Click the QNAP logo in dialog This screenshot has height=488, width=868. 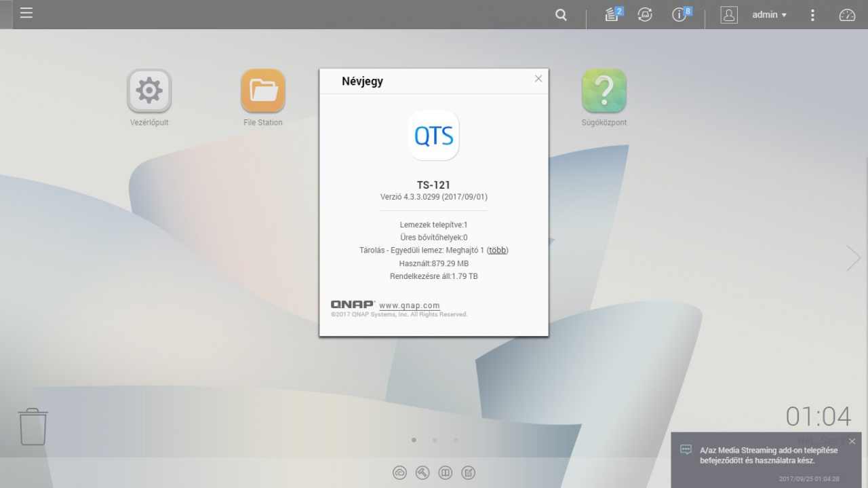(353, 305)
